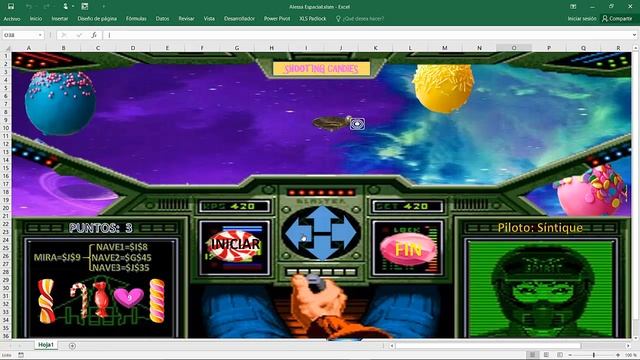Select column header O
This screenshot has height=360, width=640.
[514, 48]
